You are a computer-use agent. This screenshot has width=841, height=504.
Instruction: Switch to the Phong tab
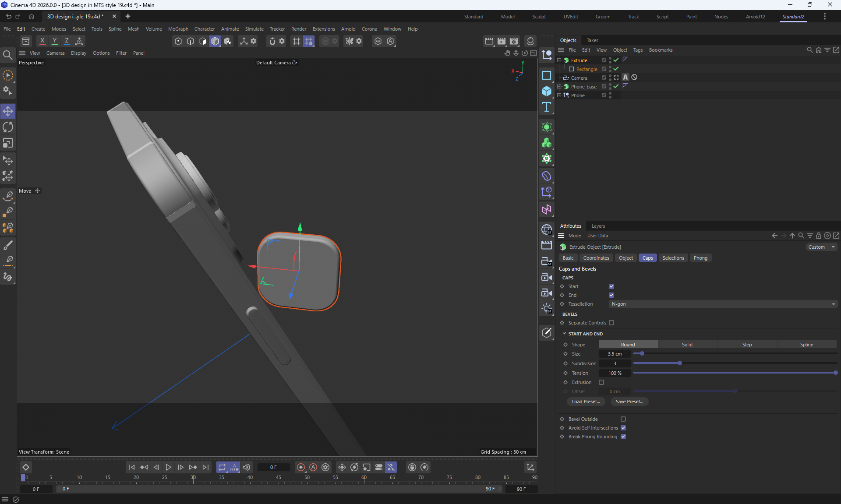pyautogui.click(x=700, y=258)
